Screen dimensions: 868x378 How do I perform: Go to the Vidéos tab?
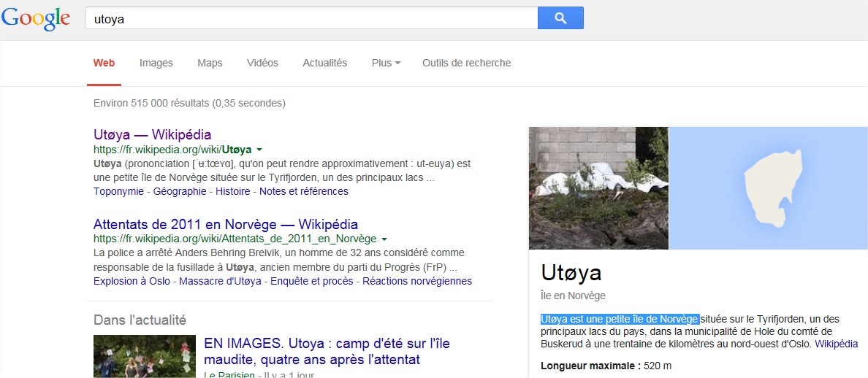pos(262,63)
